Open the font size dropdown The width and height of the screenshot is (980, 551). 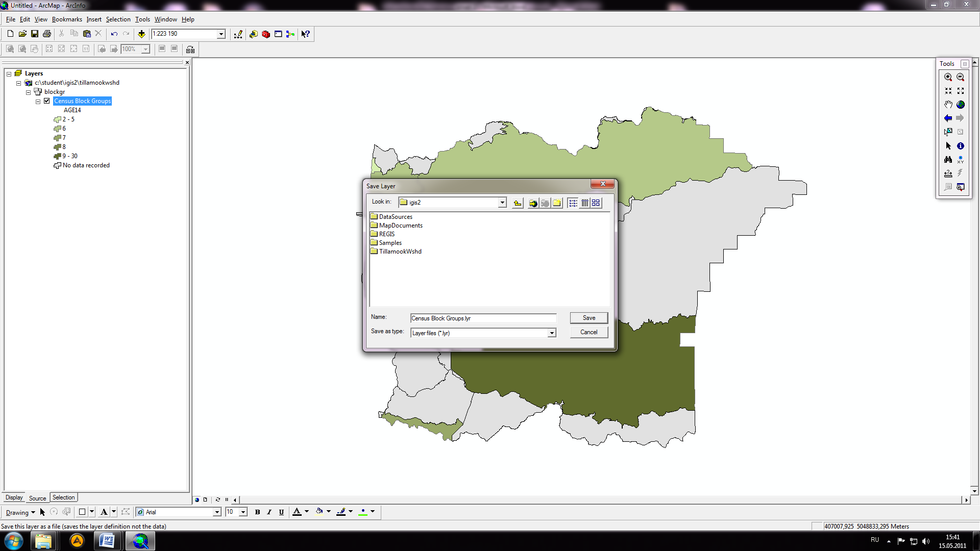(243, 512)
